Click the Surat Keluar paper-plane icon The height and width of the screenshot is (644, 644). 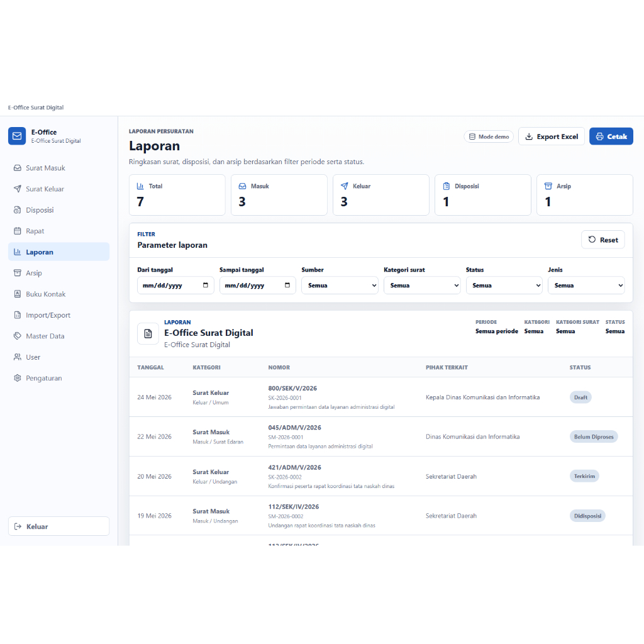tap(17, 189)
